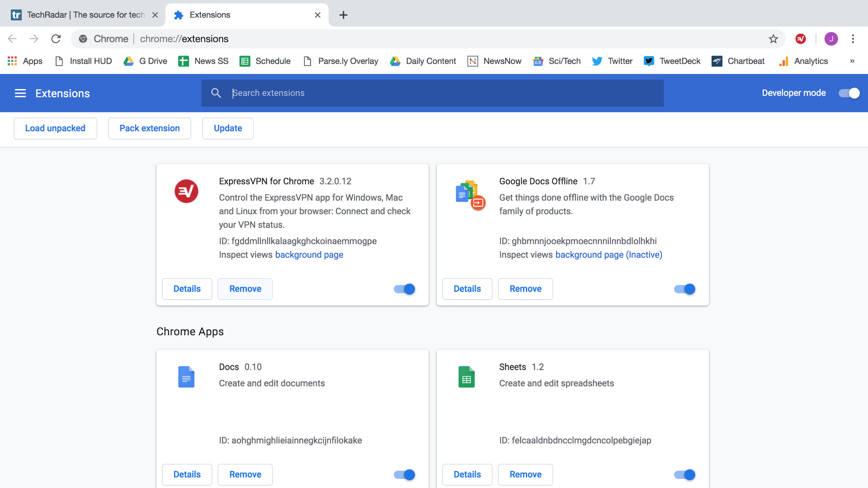Click the ExpressVPN extension ID text
This screenshot has width=868, height=488.
point(298,241)
